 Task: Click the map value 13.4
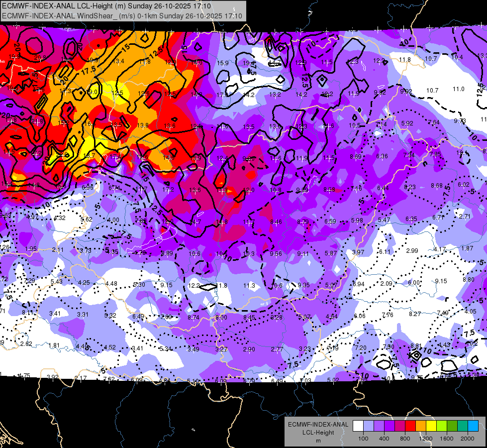pos(118,61)
